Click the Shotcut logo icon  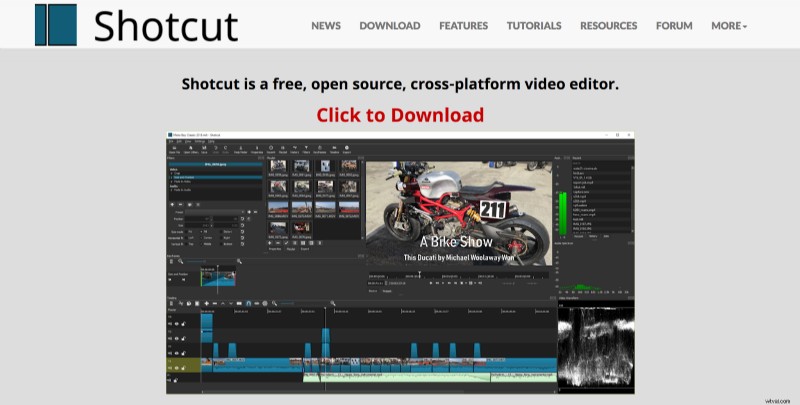[x=56, y=25]
